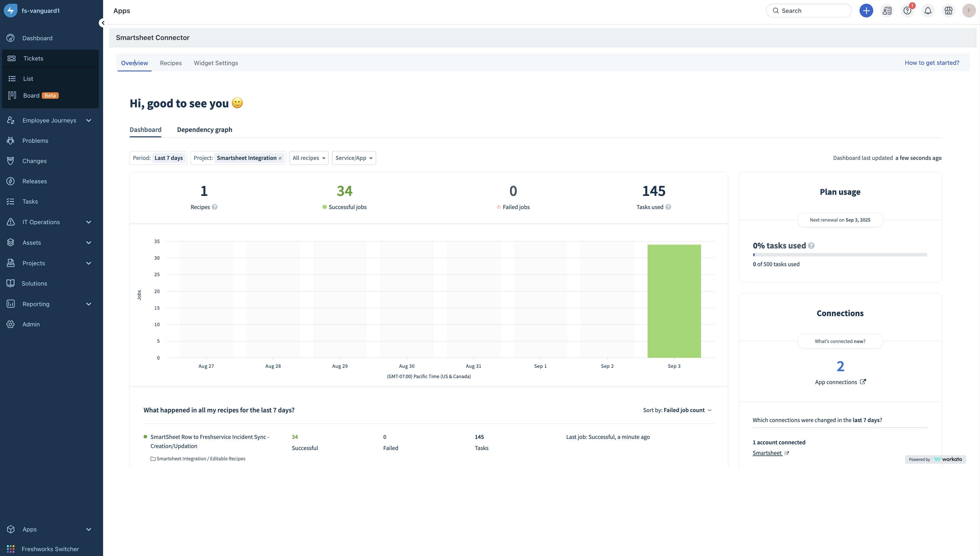Open the notifications bell icon
980x556 pixels.
tap(928, 11)
